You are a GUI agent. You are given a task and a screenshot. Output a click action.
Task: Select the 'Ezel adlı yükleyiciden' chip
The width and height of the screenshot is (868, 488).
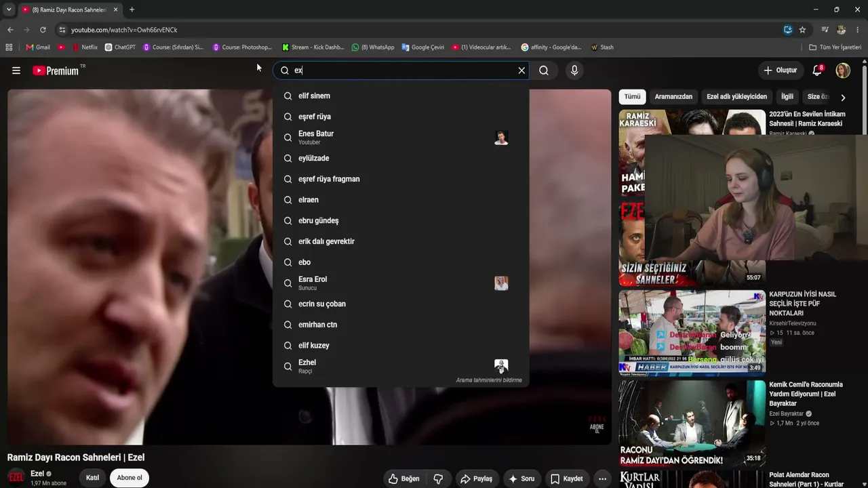coord(736,97)
